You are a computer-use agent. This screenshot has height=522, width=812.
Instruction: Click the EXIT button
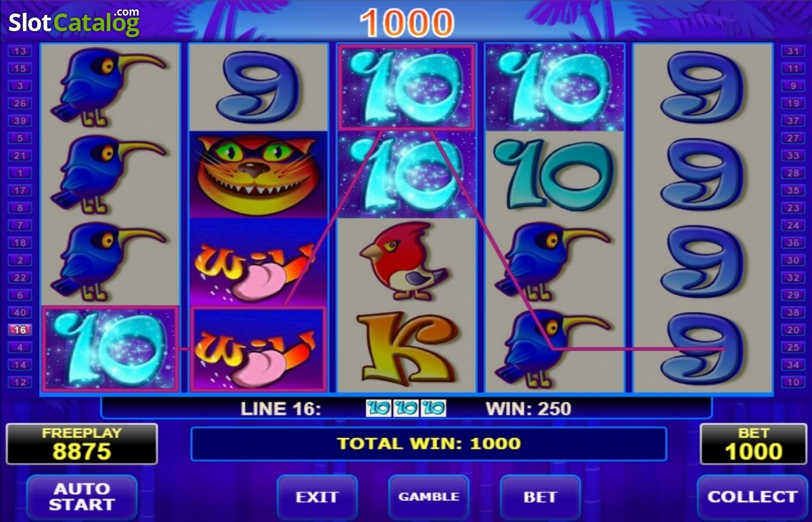point(317,497)
